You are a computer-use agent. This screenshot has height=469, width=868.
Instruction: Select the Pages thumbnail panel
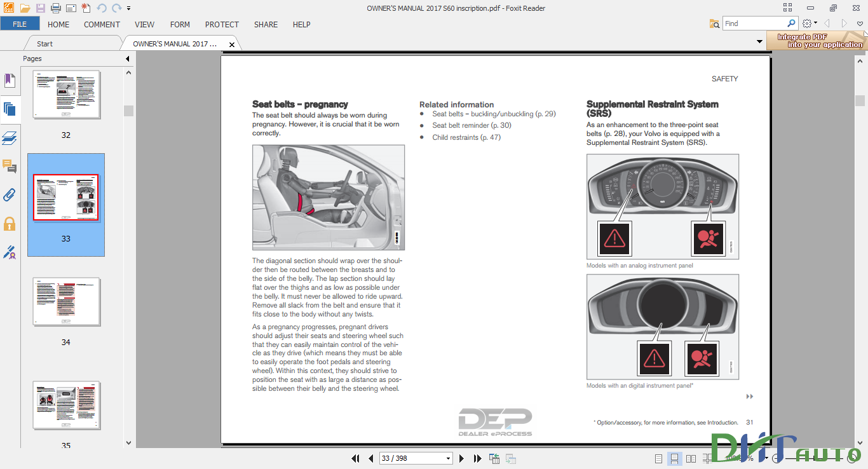click(x=9, y=109)
